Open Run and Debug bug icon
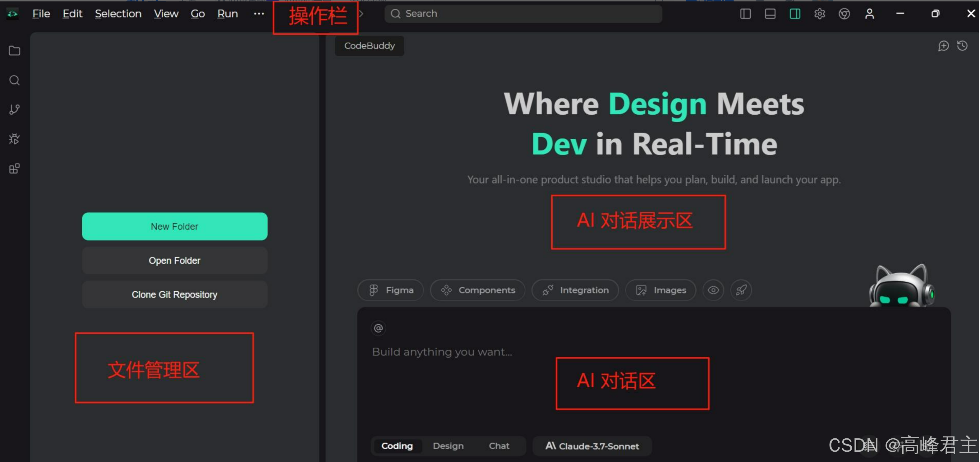Screen dimensions: 980x462 tap(15, 139)
